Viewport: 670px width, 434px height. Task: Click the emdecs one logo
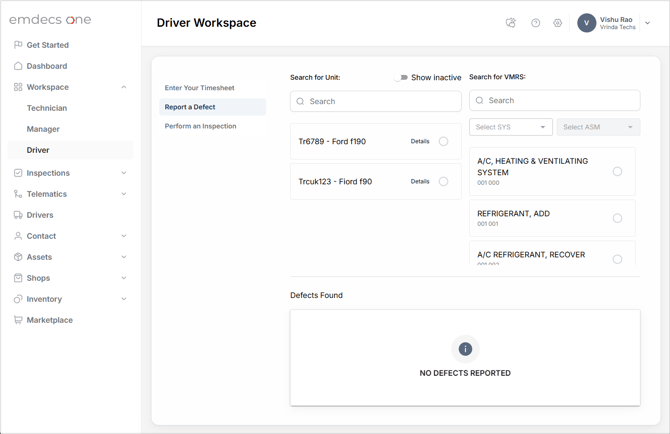[50, 20]
